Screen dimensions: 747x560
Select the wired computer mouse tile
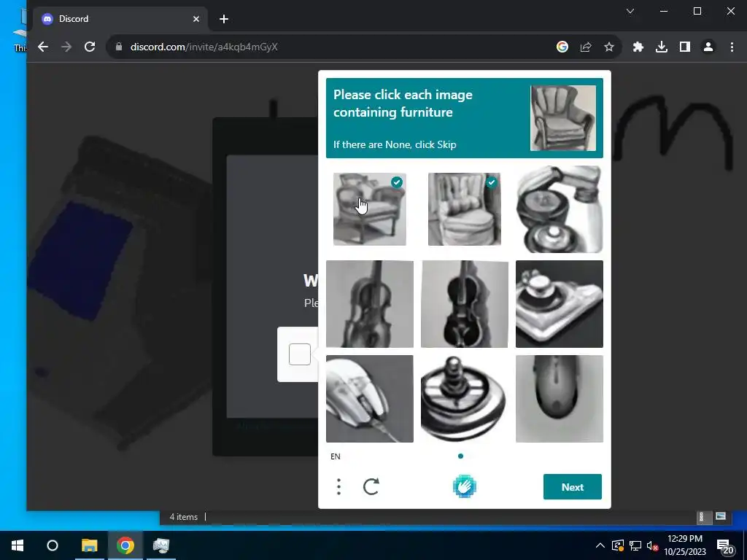point(370,399)
